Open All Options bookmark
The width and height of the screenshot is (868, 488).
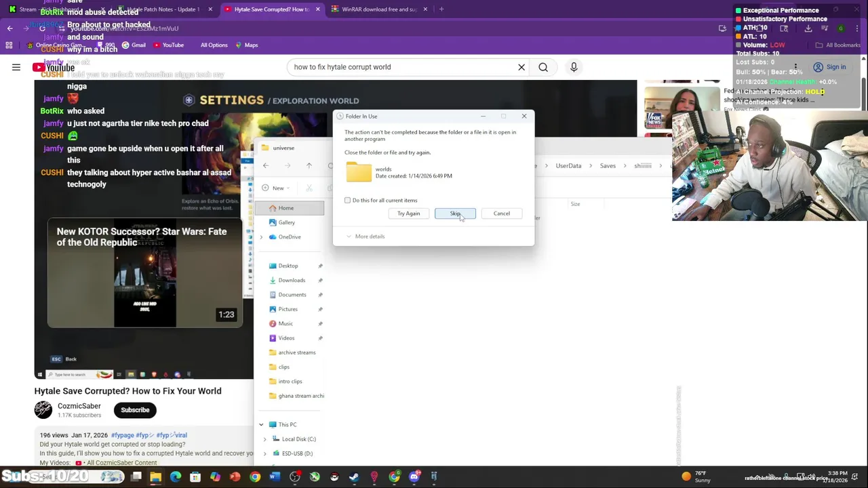[x=214, y=45]
